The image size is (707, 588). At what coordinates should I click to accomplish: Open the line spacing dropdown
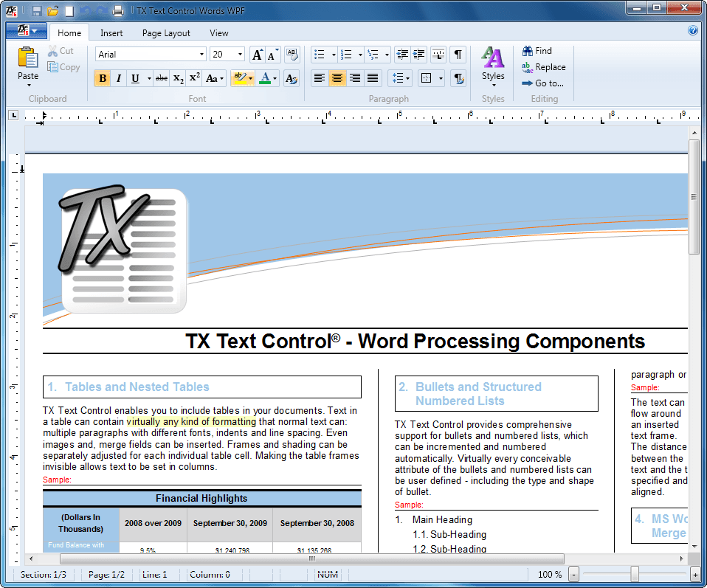(401, 78)
